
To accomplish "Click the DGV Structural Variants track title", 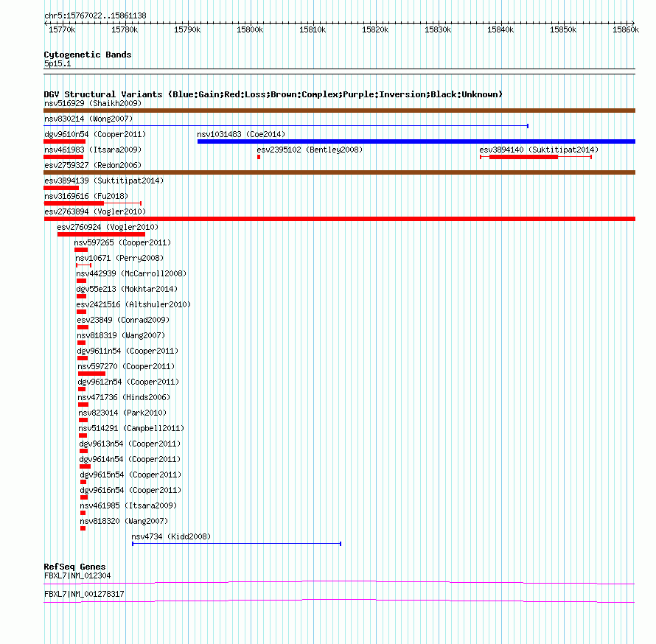I will pyautogui.click(x=273, y=94).
